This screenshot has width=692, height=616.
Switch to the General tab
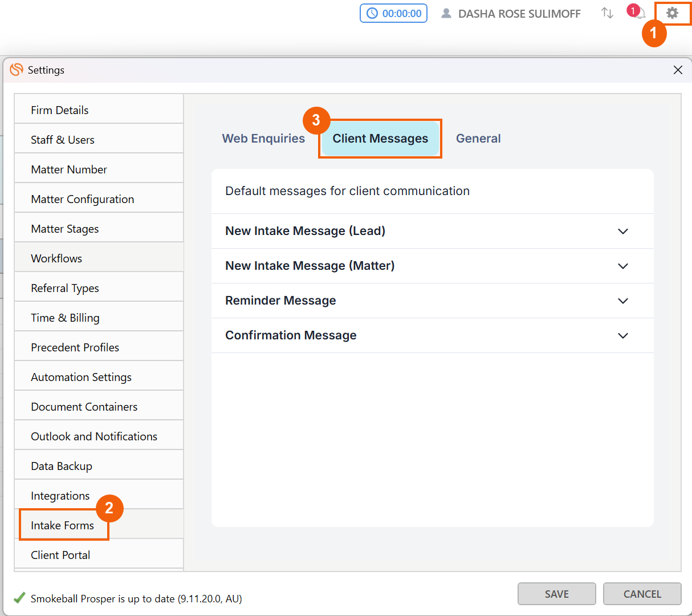click(478, 139)
